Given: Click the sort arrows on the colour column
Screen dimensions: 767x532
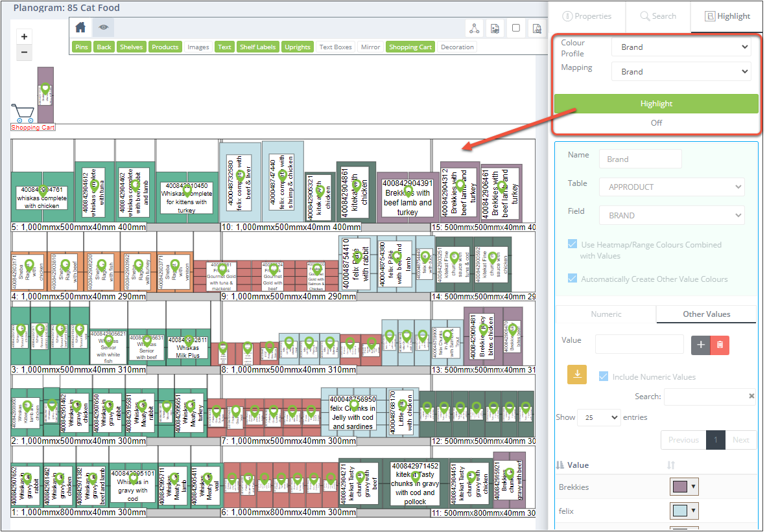Looking at the screenshot, I should [x=671, y=465].
